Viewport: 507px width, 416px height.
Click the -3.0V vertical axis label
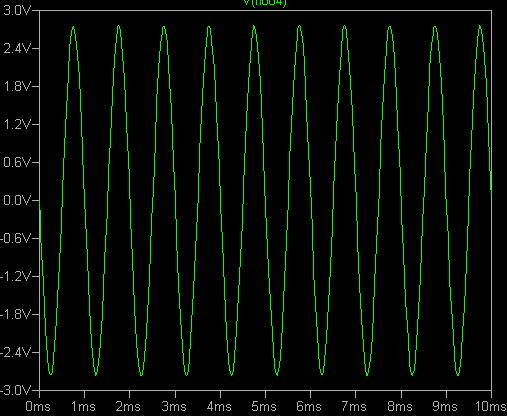[15, 390]
